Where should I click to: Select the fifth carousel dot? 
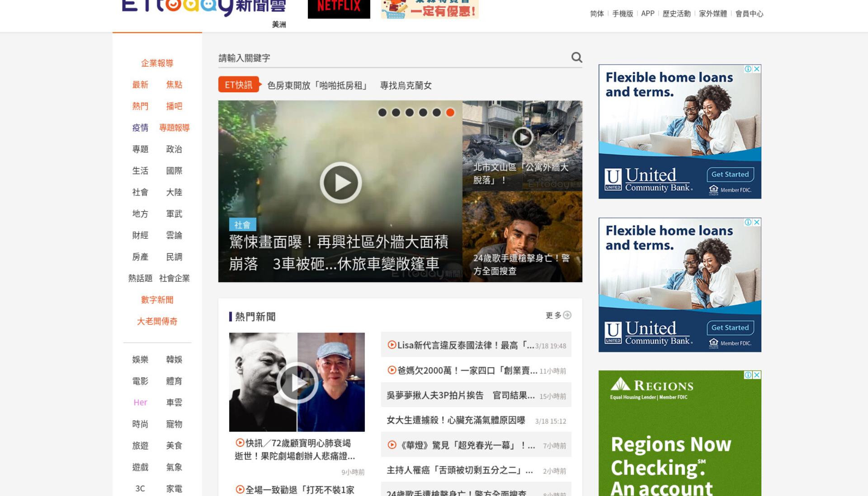[x=436, y=113]
